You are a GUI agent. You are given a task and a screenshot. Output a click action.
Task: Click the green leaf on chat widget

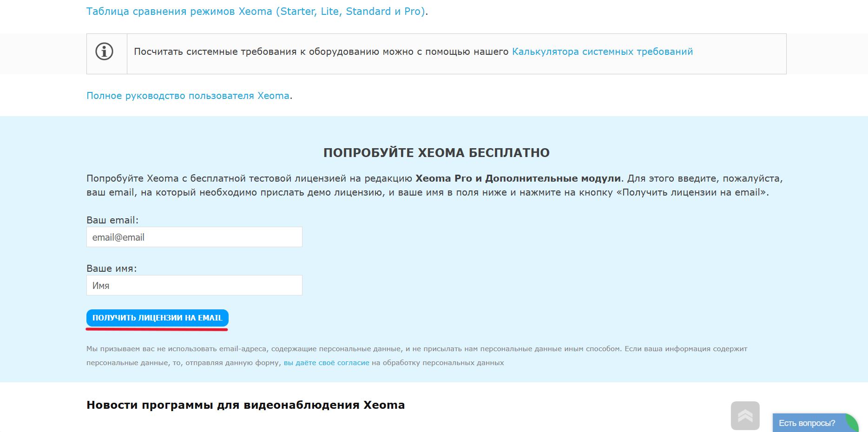pos(852,422)
